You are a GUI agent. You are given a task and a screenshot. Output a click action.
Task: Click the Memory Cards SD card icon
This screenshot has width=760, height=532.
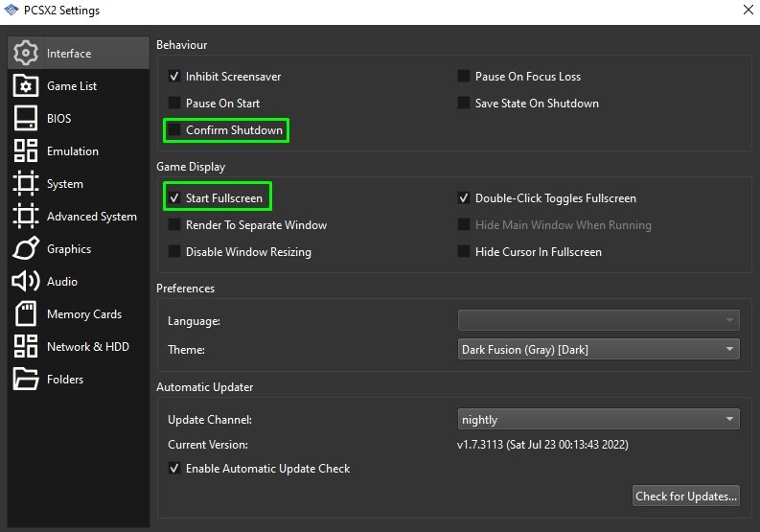26,313
